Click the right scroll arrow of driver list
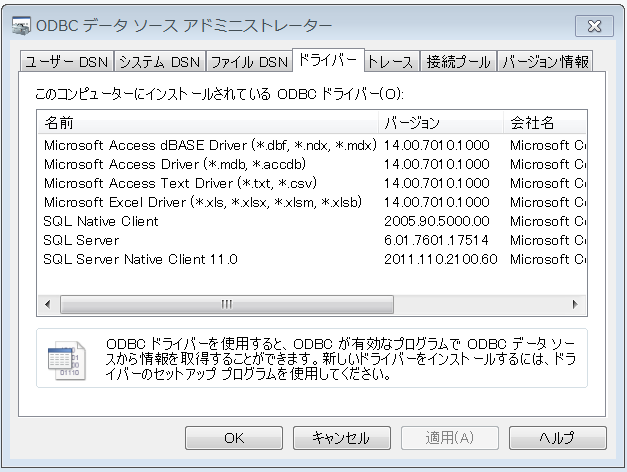 coord(575,304)
